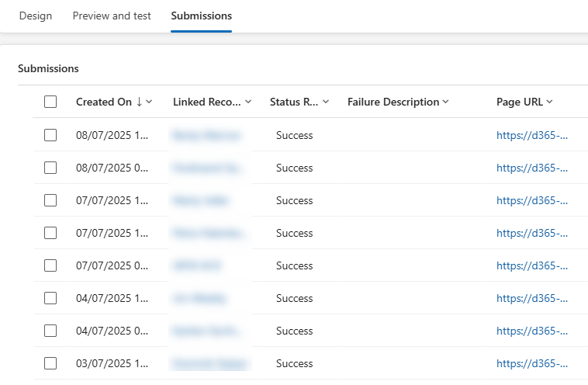
Task: Open the Preview and test tab
Action: pos(112,16)
